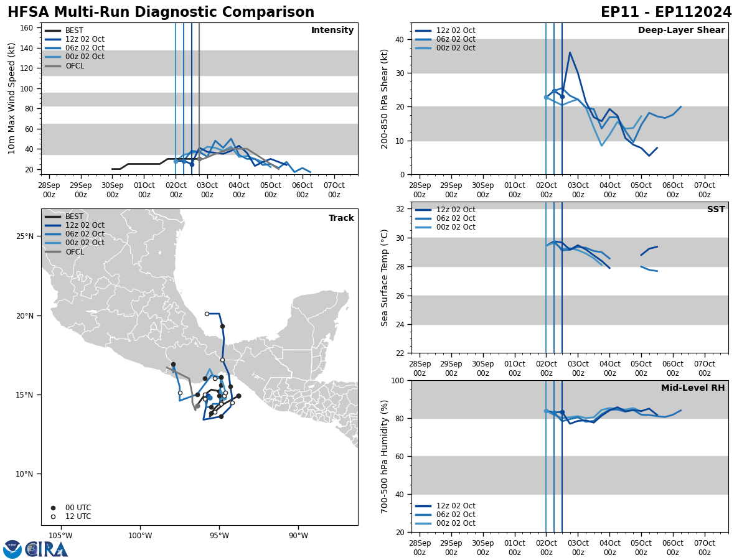The image size is (747, 560).
Task: Click 00z 02 Oct legend in Mid-Level RH panel
Action: [x=445, y=523]
